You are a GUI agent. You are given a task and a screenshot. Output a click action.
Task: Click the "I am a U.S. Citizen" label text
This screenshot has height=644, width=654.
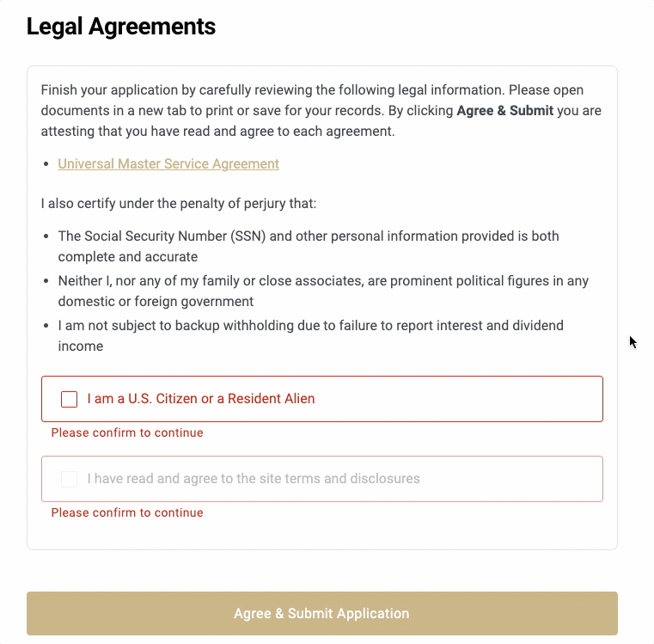coord(201,399)
